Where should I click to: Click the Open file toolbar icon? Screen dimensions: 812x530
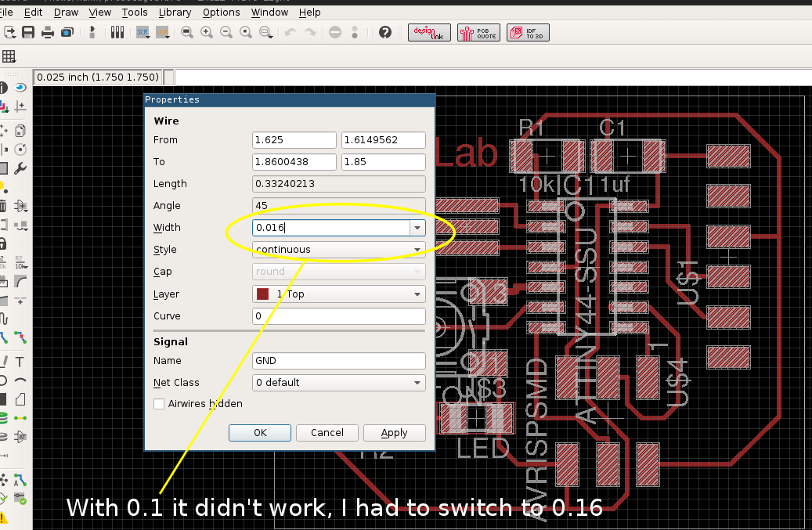click(x=9, y=33)
